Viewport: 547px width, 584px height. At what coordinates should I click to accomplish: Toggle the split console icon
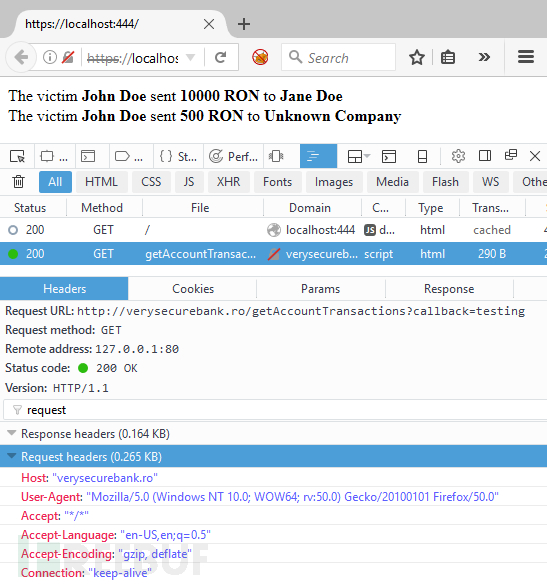click(x=389, y=156)
